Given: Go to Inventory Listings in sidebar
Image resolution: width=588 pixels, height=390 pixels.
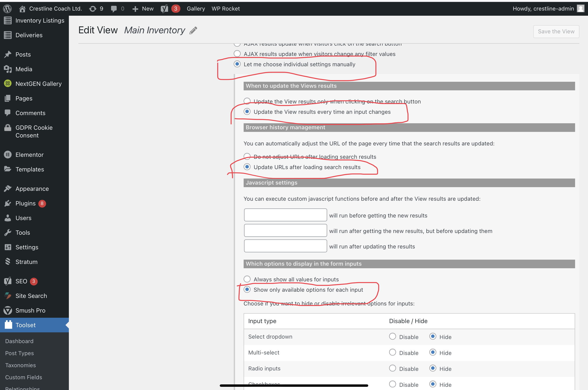Looking at the screenshot, I should [x=40, y=20].
